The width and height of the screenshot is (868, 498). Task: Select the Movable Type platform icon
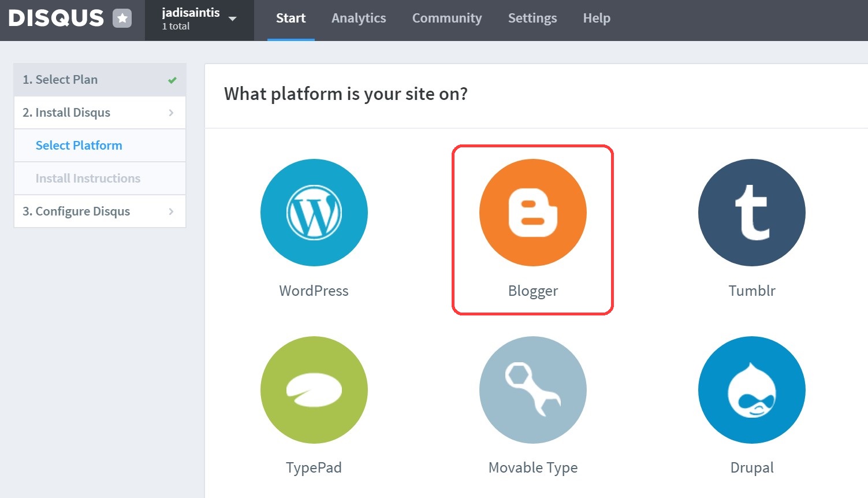pos(532,390)
